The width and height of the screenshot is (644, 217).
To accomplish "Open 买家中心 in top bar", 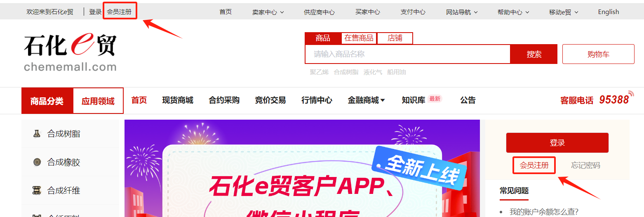I will click(x=368, y=12).
